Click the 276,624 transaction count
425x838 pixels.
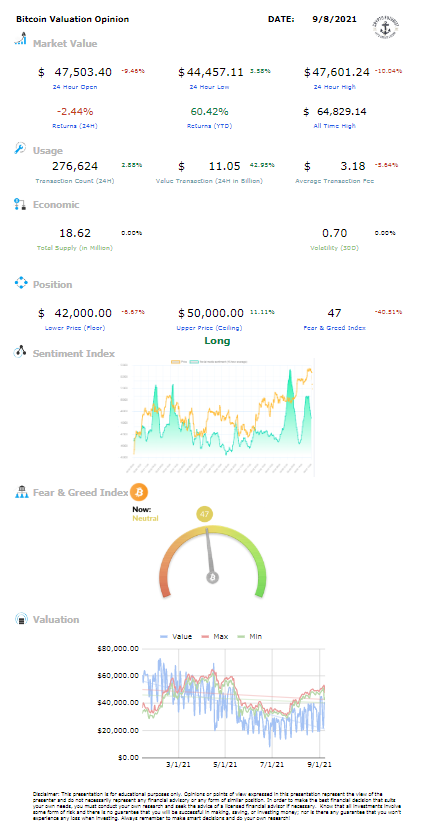(x=75, y=166)
